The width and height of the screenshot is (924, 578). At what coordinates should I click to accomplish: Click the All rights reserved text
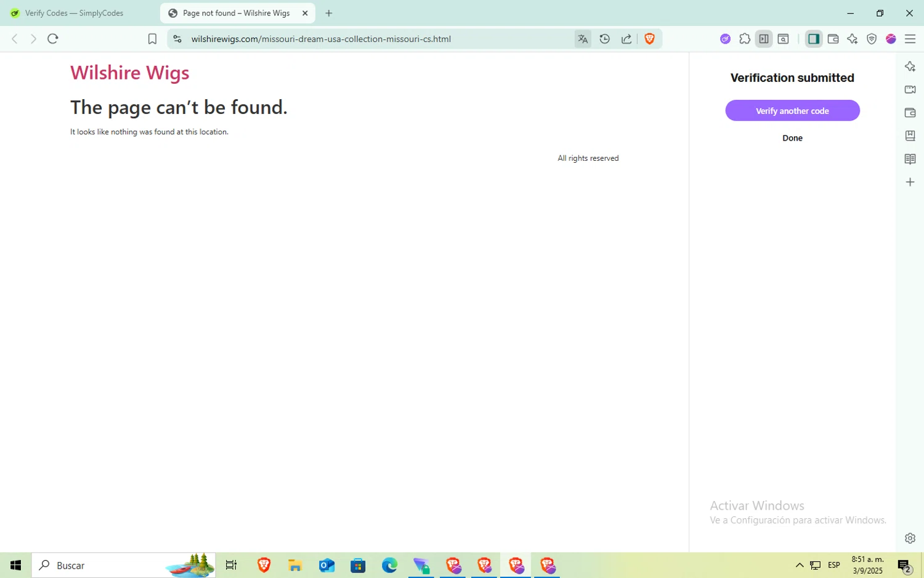[x=588, y=158]
